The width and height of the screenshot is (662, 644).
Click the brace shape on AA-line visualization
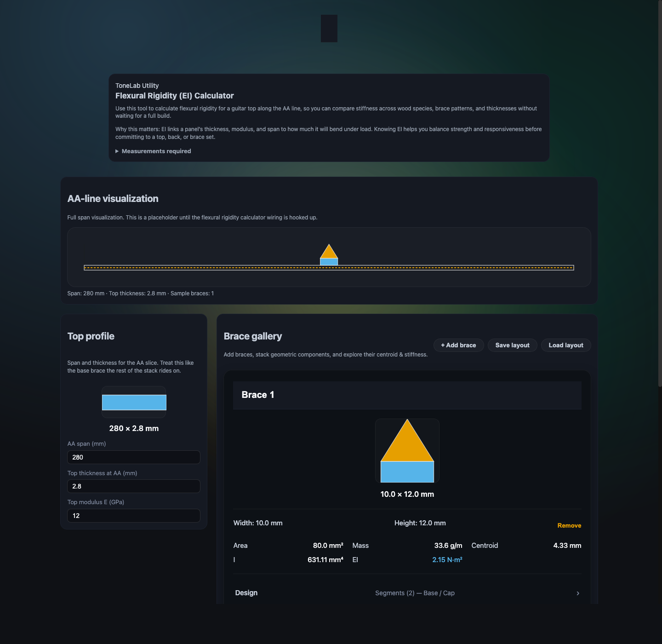(x=329, y=254)
